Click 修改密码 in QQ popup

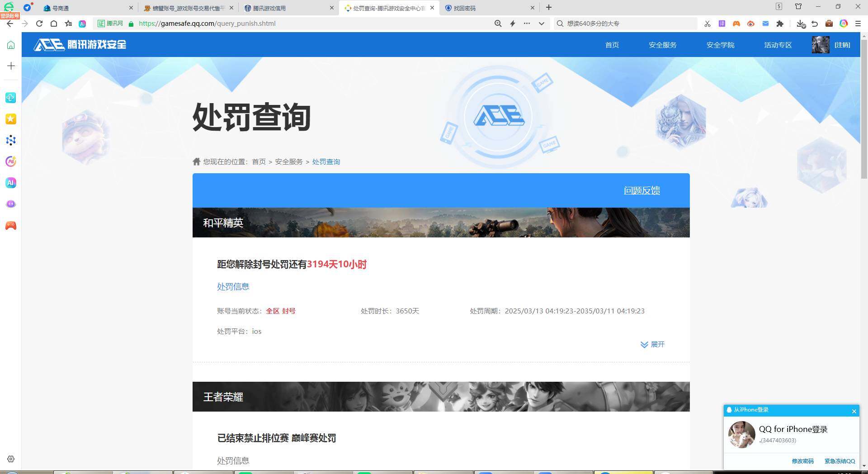pos(803,461)
